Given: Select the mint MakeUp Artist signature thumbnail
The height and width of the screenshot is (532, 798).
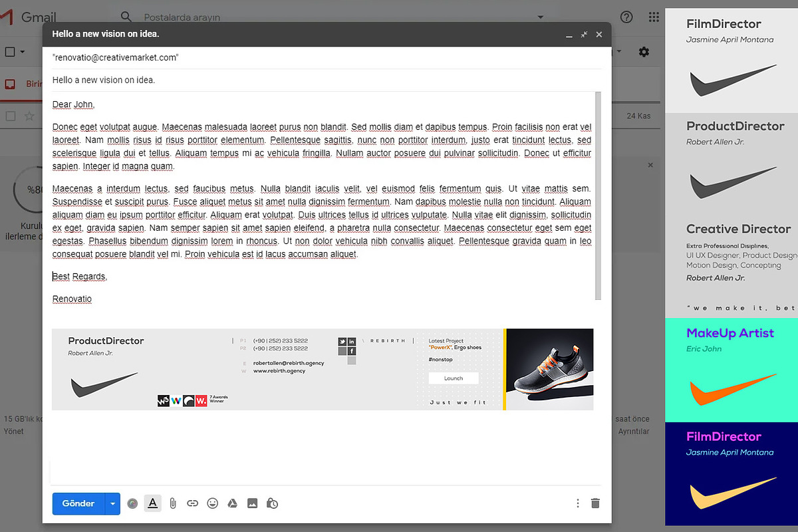Looking at the screenshot, I should click(x=731, y=370).
